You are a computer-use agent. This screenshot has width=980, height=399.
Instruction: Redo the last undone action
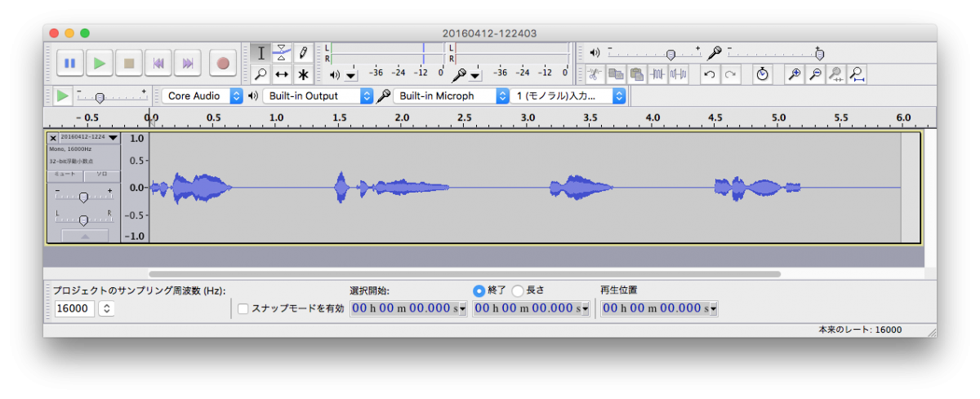point(730,74)
